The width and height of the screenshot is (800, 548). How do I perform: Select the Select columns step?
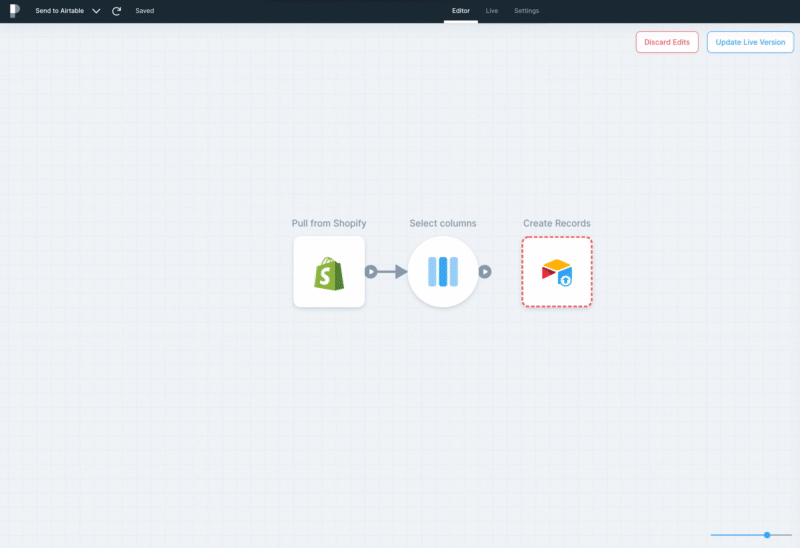pyautogui.click(x=443, y=271)
